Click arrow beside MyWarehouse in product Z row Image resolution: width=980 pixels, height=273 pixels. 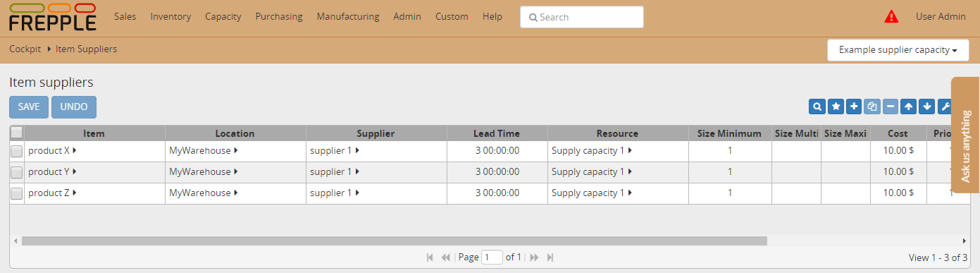point(236,193)
